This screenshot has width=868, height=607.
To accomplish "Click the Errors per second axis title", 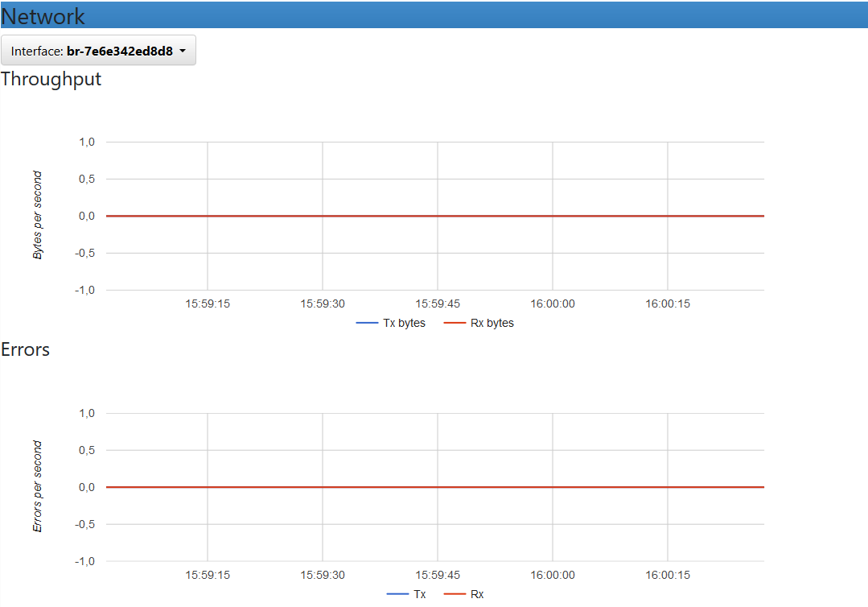I will coord(37,486).
